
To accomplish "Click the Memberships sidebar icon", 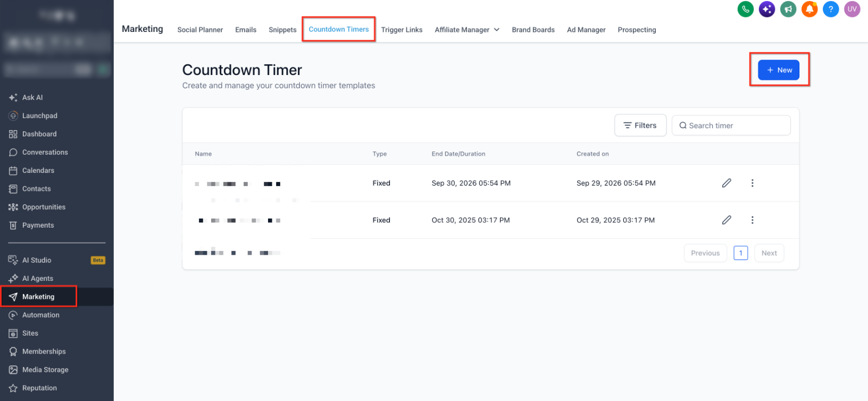I will click(13, 352).
